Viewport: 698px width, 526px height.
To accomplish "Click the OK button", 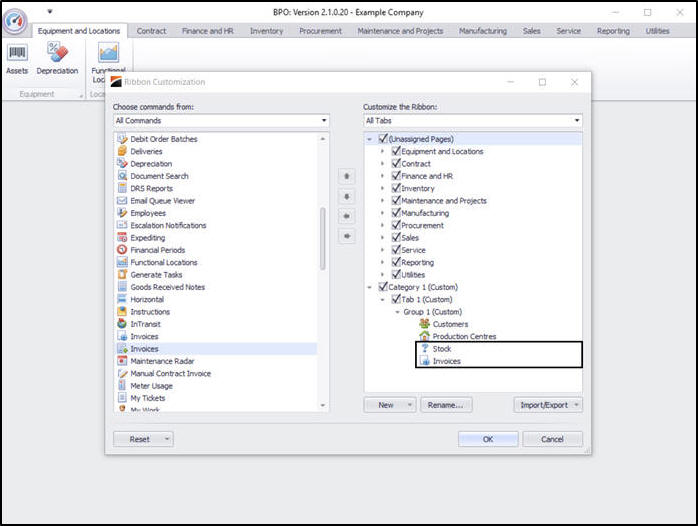I will click(488, 439).
